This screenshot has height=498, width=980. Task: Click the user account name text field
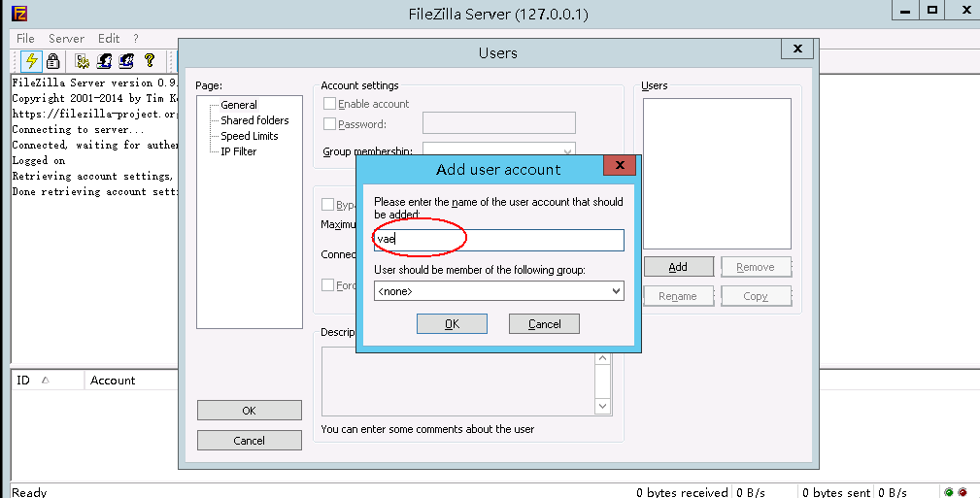[x=498, y=240]
